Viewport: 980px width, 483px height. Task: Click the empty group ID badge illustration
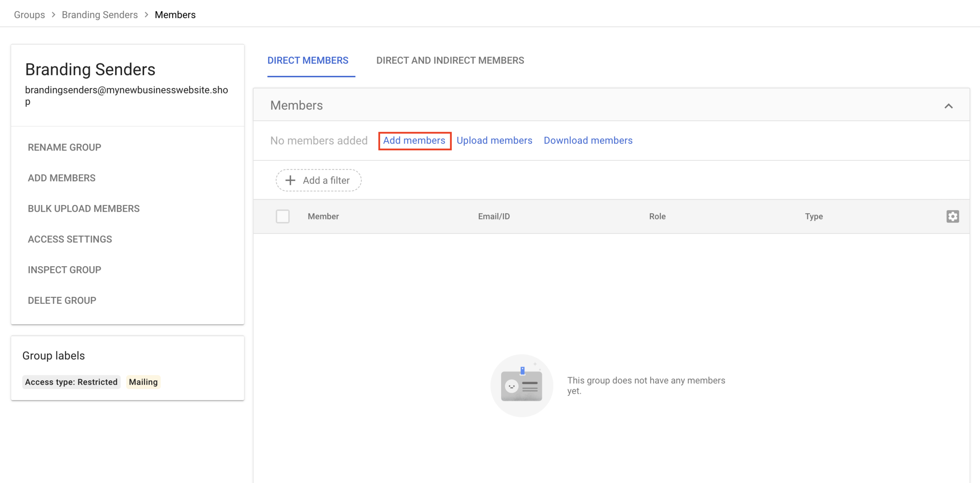tap(521, 385)
